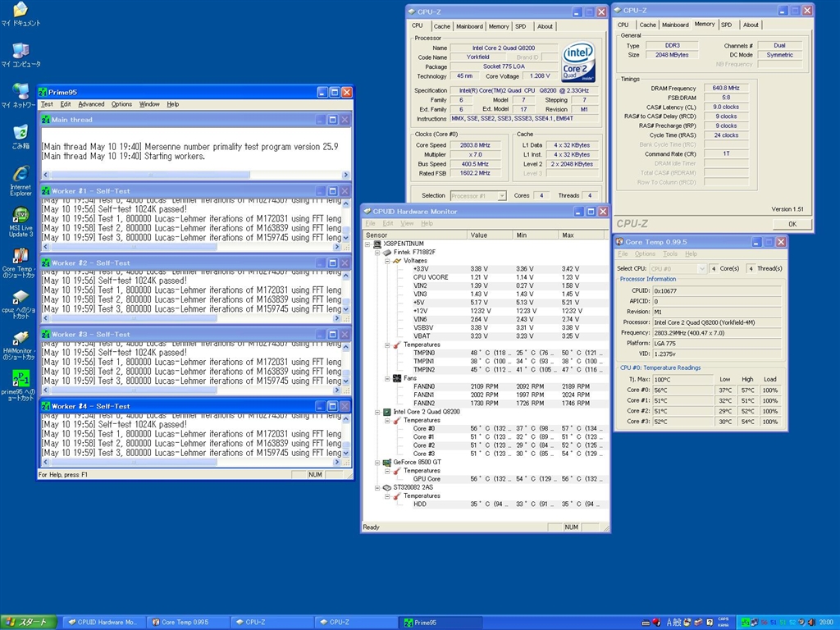
Task: Click the Main thread horizontal scrollbar
Action: coord(152,175)
